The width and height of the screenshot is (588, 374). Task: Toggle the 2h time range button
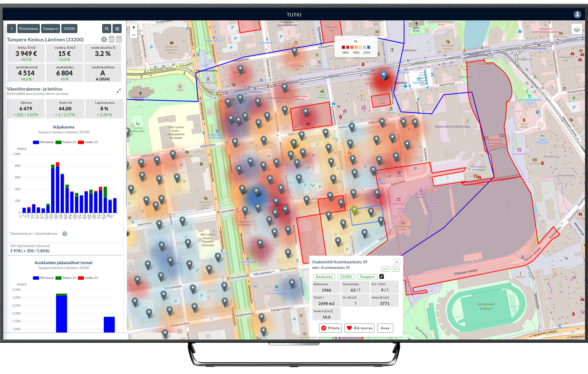point(112,40)
